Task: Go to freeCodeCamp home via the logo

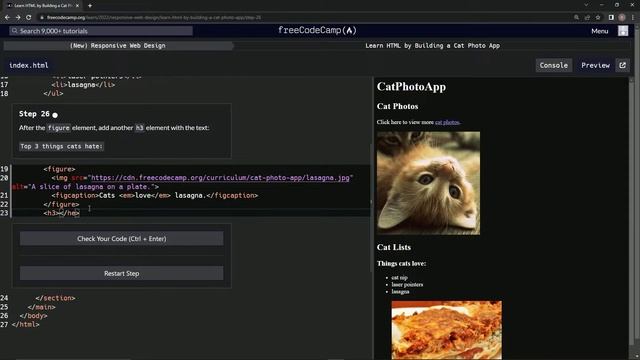Action: pos(317,31)
